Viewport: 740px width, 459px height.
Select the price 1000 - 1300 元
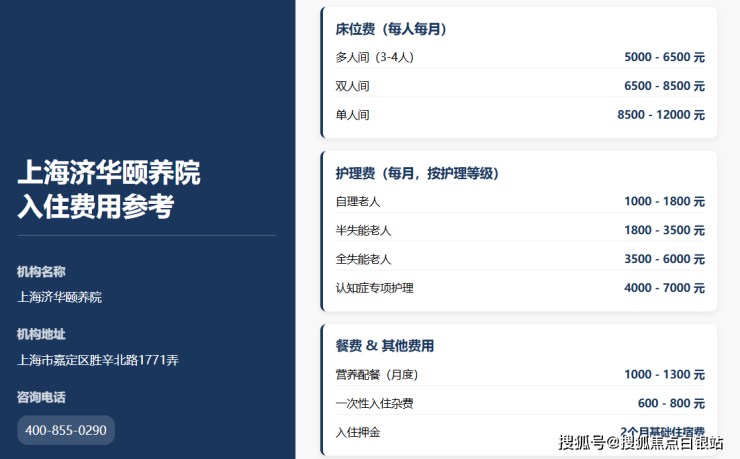coord(664,375)
